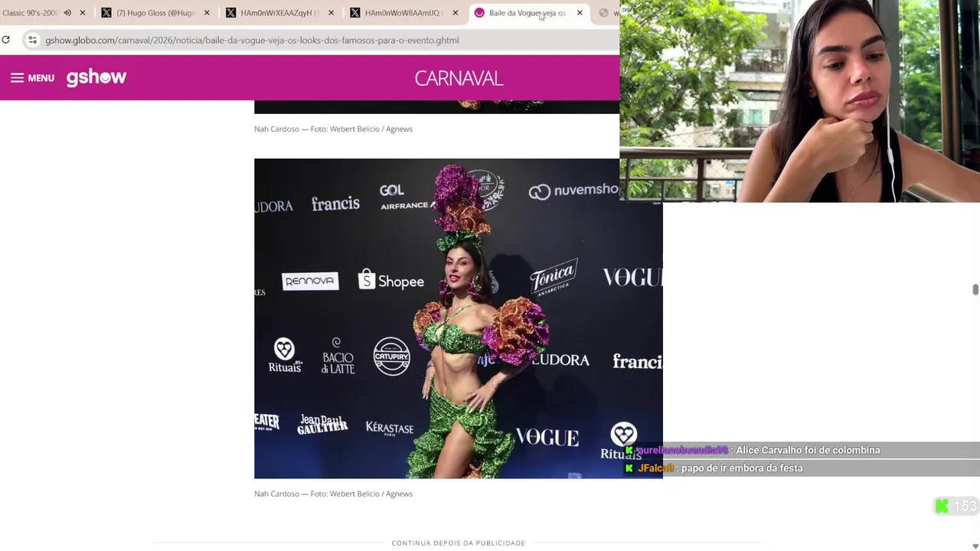Click the X favicon on Hugo Gloss tab
The image size is (980, 551).
pos(106,13)
